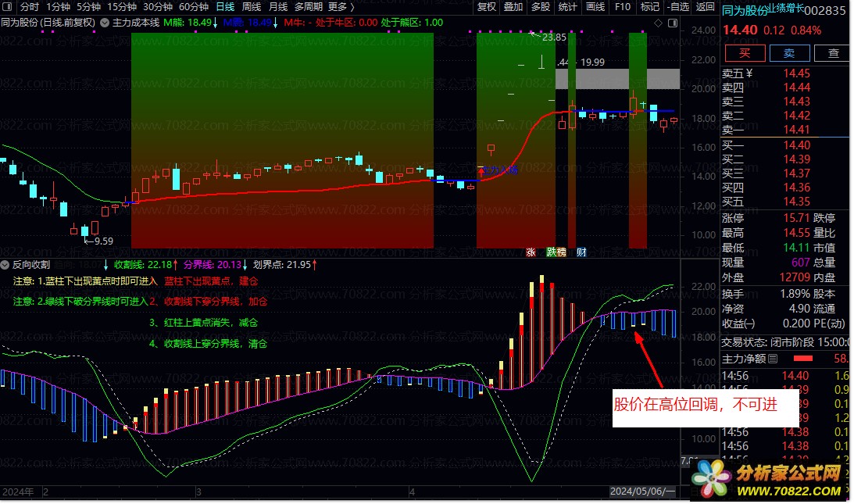Open F10 company information
The image size is (854, 504).
point(623,7)
